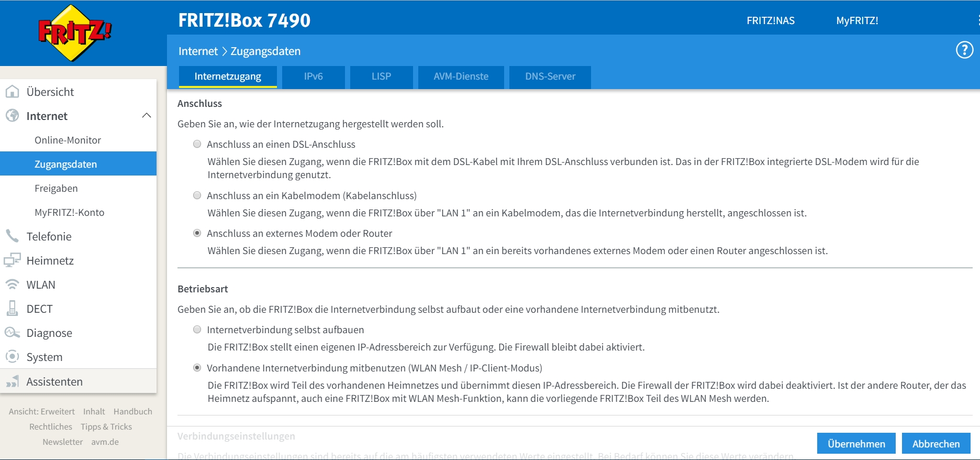Collapse the Internet menu chevron

coord(147,115)
